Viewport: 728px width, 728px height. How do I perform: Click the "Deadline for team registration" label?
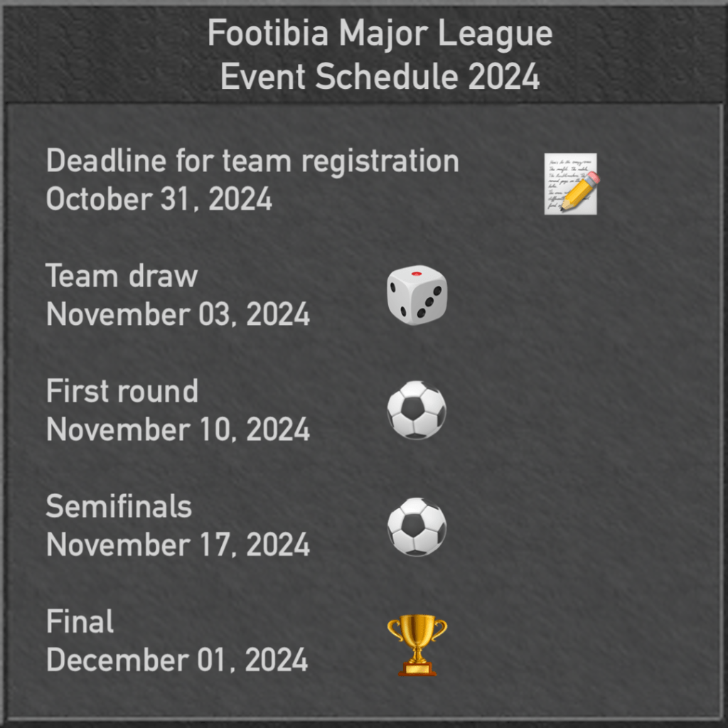coord(252,161)
